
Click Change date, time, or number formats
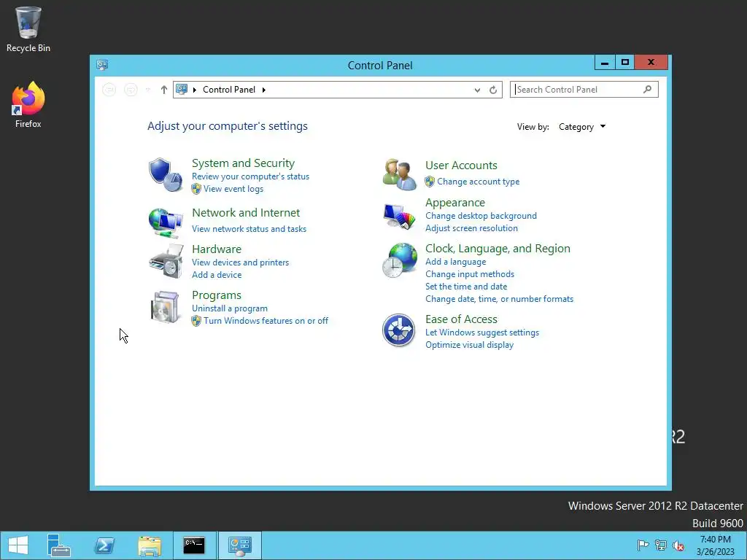tap(499, 298)
